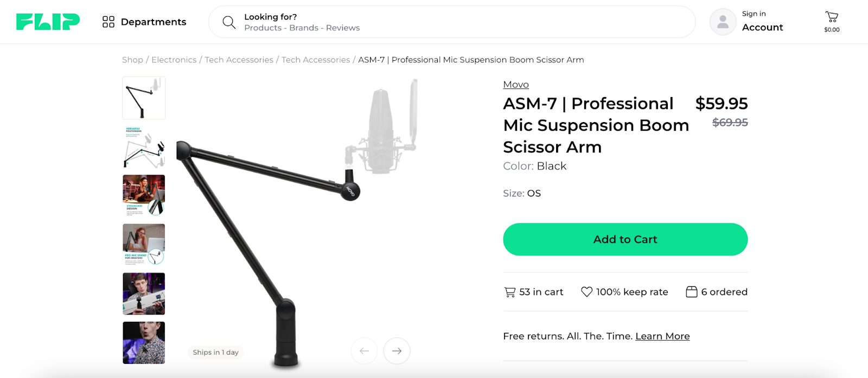
Task: Click the previous-image chevron arrow
Action: pos(364,351)
